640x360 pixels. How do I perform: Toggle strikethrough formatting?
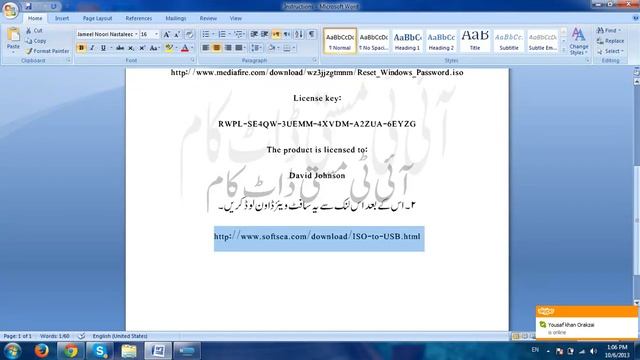[x=120, y=48]
